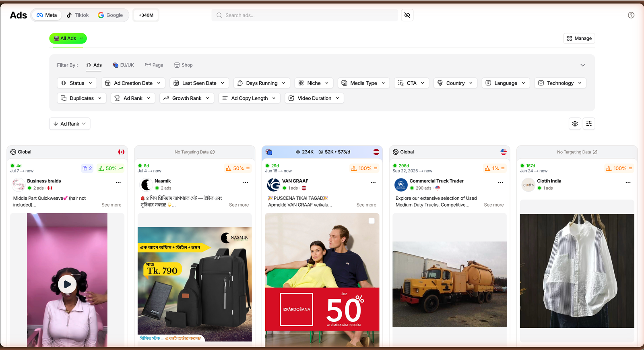Click the Nasmik crescent logo avatar
Screen dimensions: 644x350
point(146,185)
